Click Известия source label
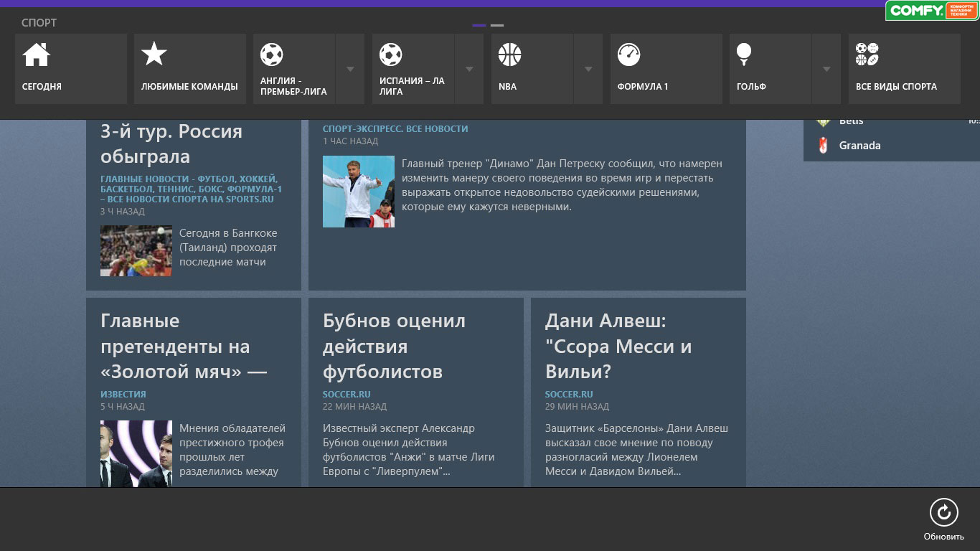 pyautogui.click(x=123, y=394)
